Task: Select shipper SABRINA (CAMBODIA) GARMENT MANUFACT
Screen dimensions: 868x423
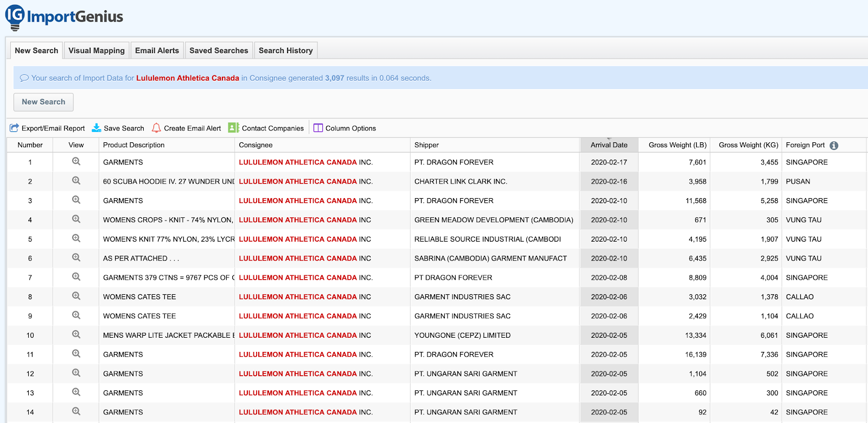Action: click(490, 258)
